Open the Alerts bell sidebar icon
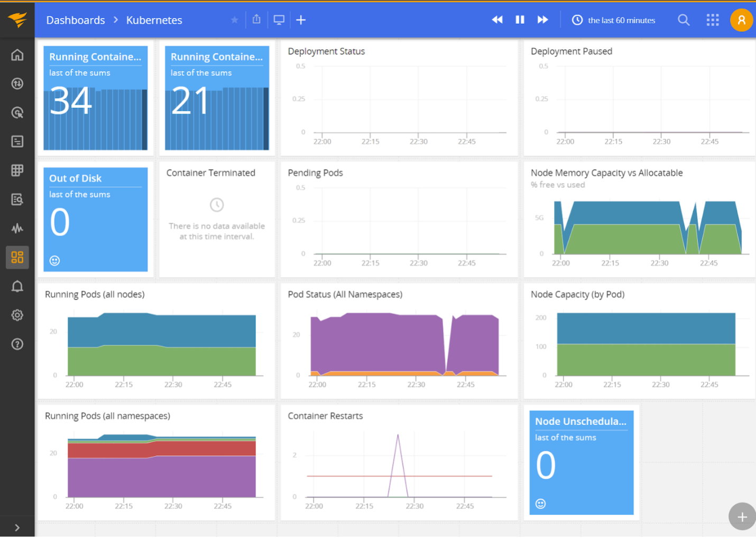The width and height of the screenshot is (756, 538). pyautogui.click(x=17, y=286)
